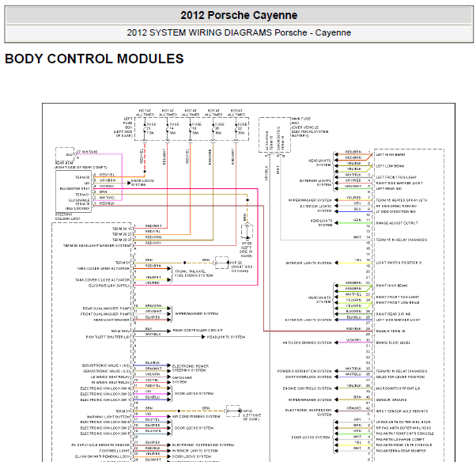Screen dimensions: 476x462
Task: Click the 'LEFT FRONT FOG LIGHT' label
Action: click(x=396, y=177)
